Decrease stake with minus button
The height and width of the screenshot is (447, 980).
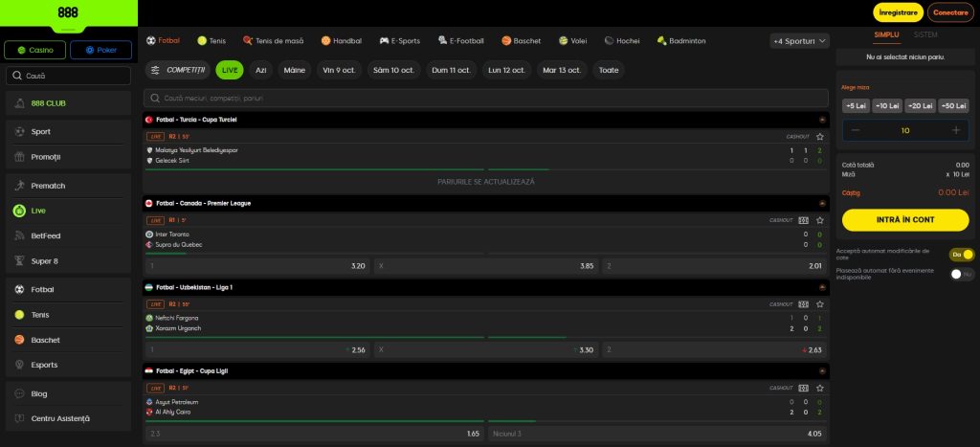[x=856, y=130]
